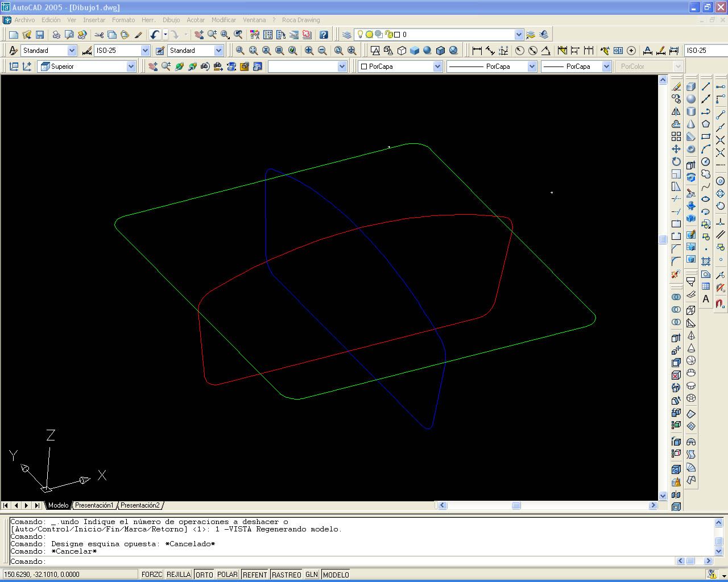Expand the layer list dropdown
Viewport: 728px width, 582px height.
tap(519, 35)
